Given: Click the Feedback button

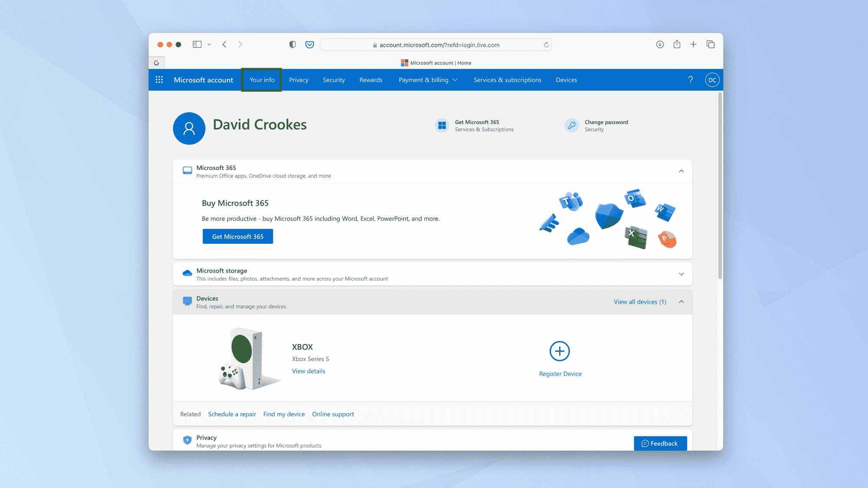Looking at the screenshot, I should [660, 443].
